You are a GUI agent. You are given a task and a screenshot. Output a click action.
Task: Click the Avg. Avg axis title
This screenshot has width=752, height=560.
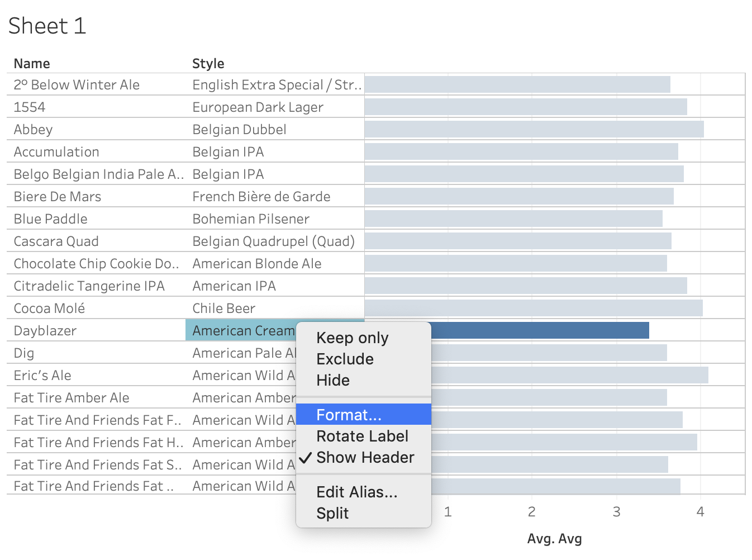pyautogui.click(x=554, y=539)
